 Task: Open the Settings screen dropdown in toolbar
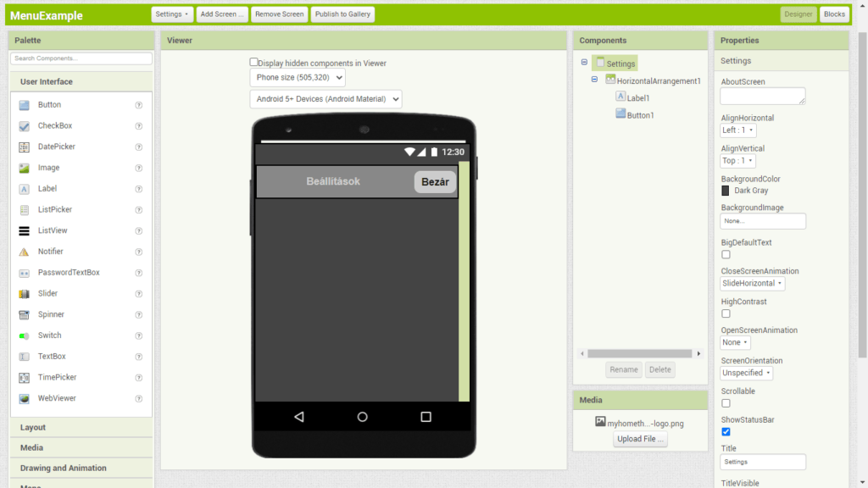pos(172,14)
